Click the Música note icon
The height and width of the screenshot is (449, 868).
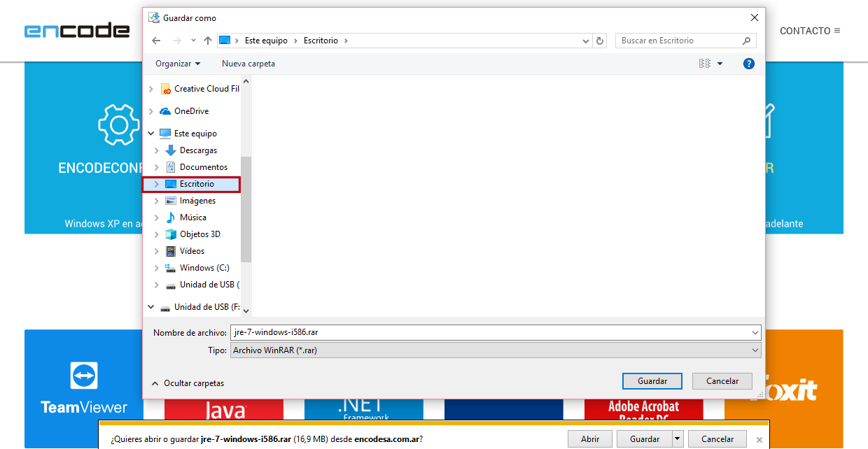coord(171,218)
